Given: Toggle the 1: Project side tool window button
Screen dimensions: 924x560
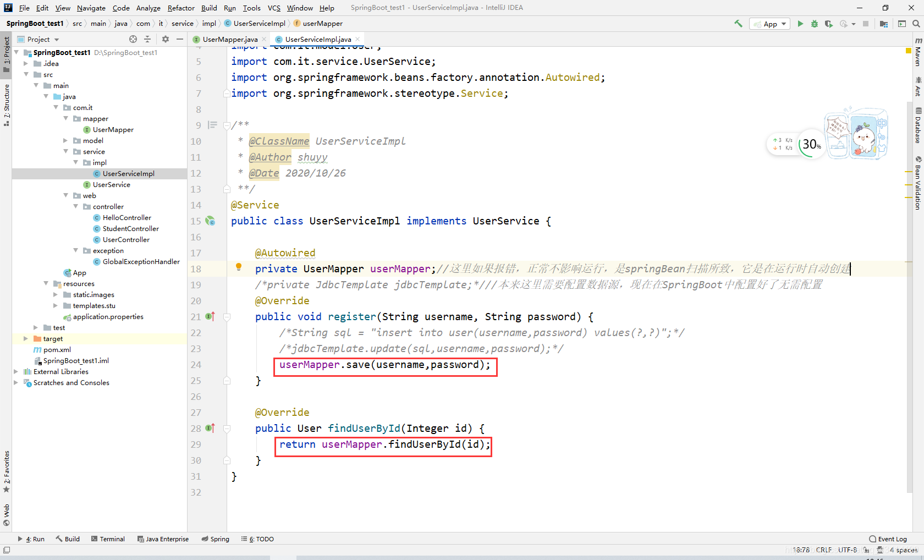Looking at the screenshot, I should pyautogui.click(x=6, y=54).
